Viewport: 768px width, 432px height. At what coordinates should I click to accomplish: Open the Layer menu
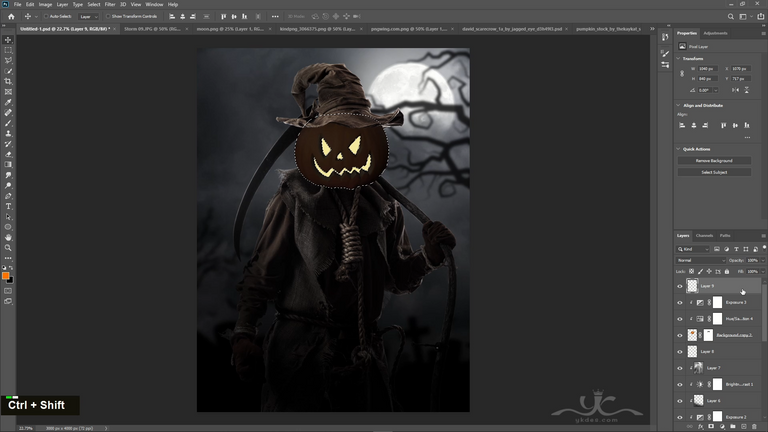pyautogui.click(x=62, y=4)
